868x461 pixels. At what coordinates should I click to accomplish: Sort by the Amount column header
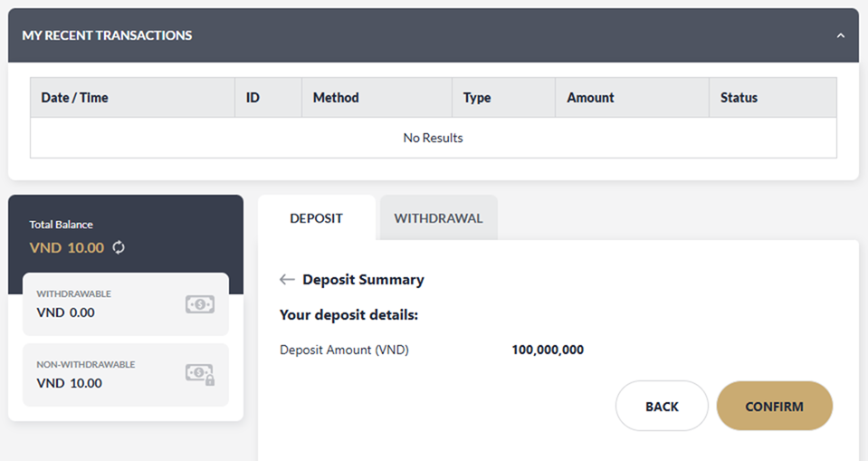(590, 98)
